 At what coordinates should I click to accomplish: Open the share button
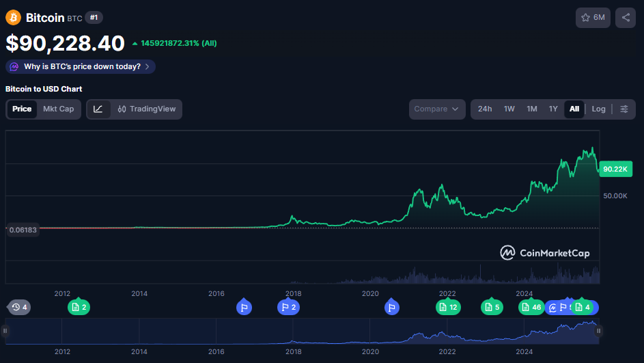click(x=626, y=18)
